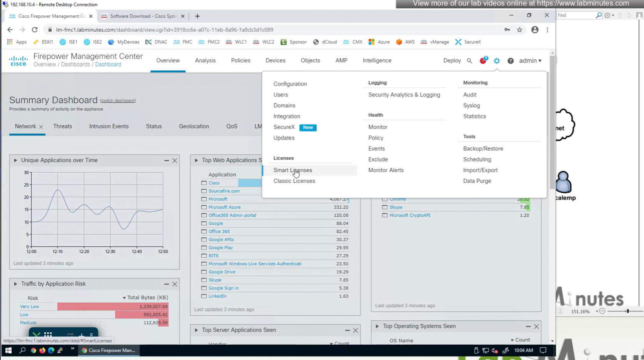The width and height of the screenshot is (644, 360).
Task: Click the switch dashboard link
Action: pyautogui.click(x=118, y=101)
